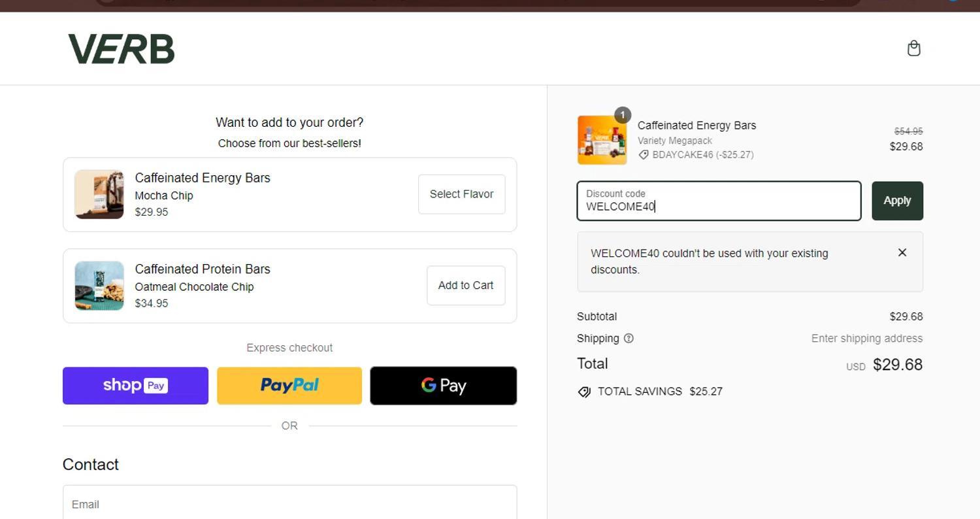Open the Mocha Chip product thumbnail
The height and width of the screenshot is (519, 980).
pyautogui.click(x=99, y=194)
